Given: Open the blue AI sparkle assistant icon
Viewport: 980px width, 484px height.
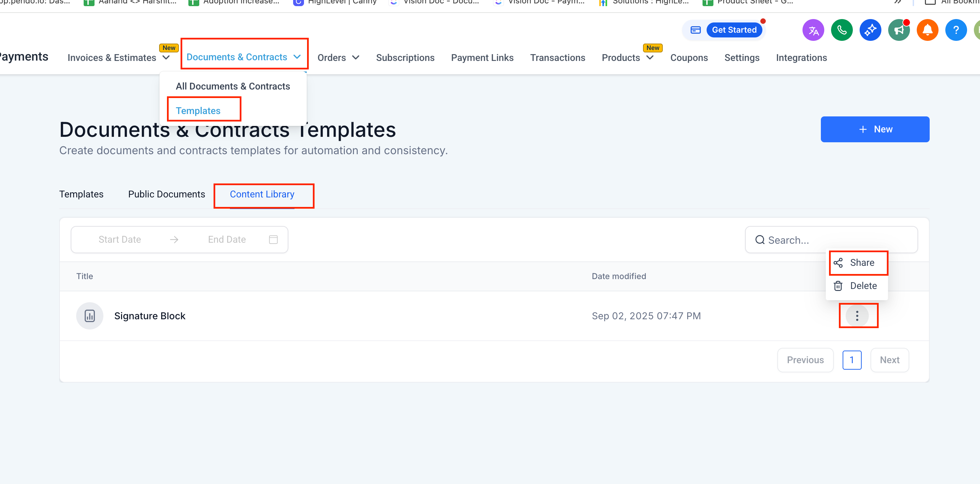Looking at the screenshot, I should point(870,30).
